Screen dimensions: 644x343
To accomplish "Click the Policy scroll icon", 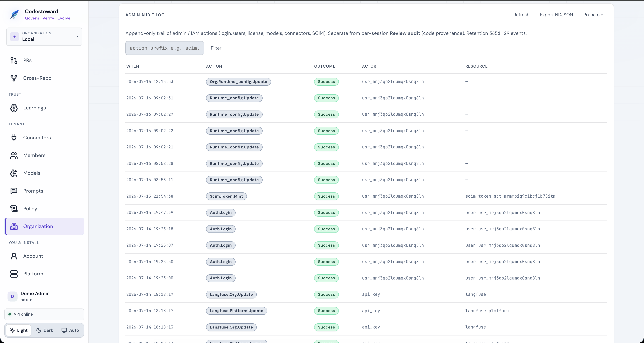I will point(14,209).
